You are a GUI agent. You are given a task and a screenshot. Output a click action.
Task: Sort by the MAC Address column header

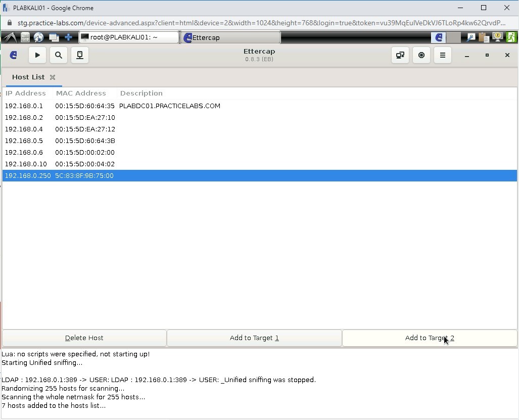tap(81, 93)
